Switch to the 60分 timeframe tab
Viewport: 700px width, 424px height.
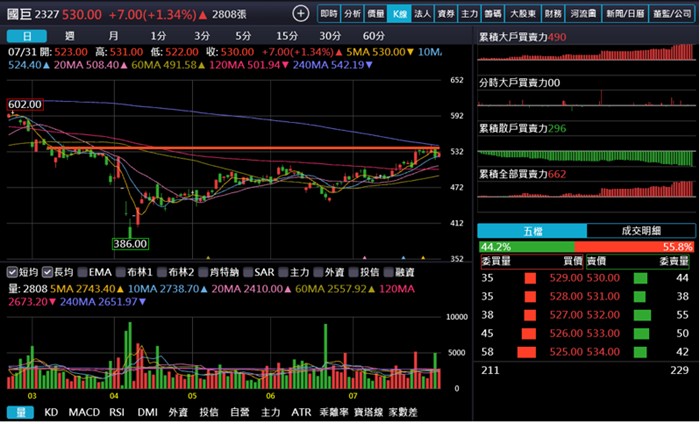[x=373, y=36]
